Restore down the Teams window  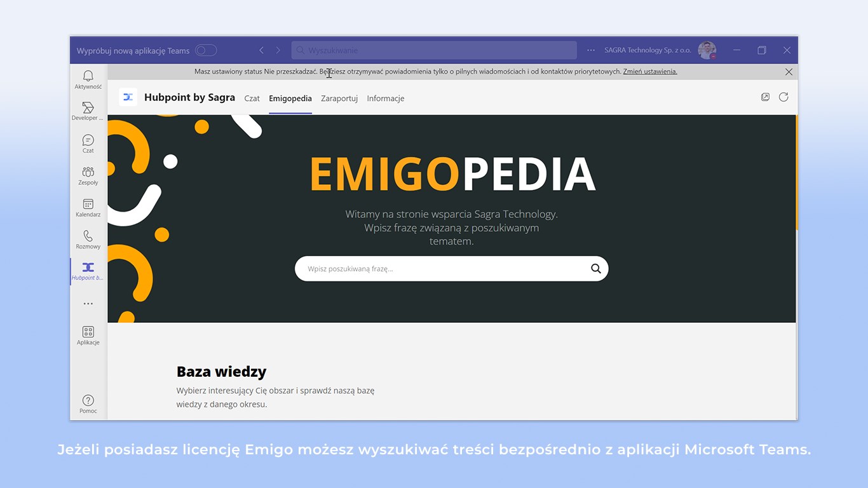coord(762,50)
